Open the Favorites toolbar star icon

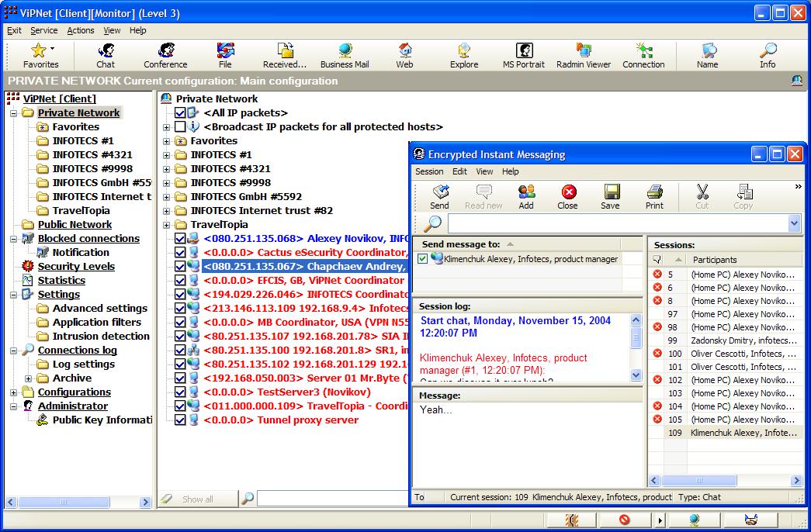coord(38,50)
